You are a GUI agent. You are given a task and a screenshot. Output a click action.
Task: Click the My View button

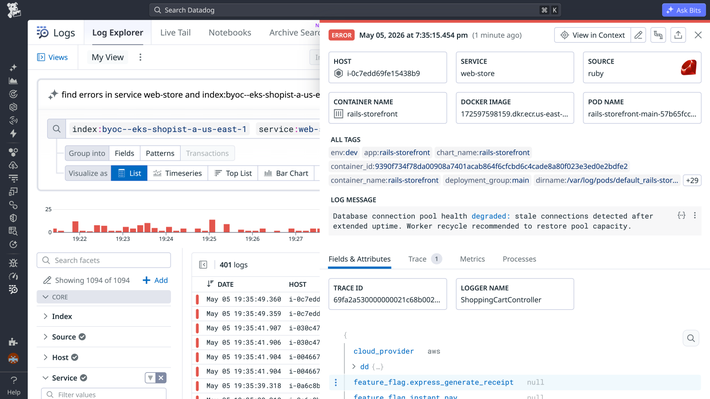tap(108, 57)
